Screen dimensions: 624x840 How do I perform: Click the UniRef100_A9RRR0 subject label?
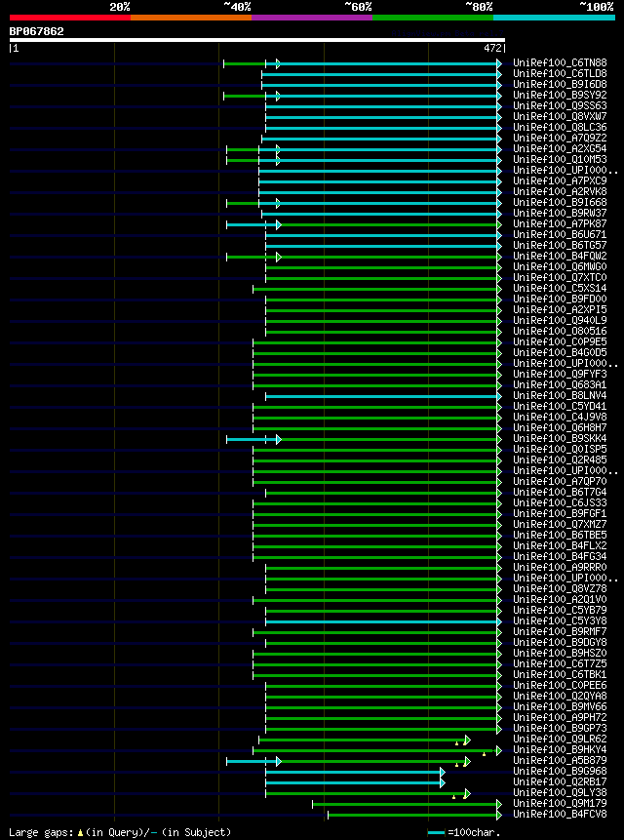(560, 567)
